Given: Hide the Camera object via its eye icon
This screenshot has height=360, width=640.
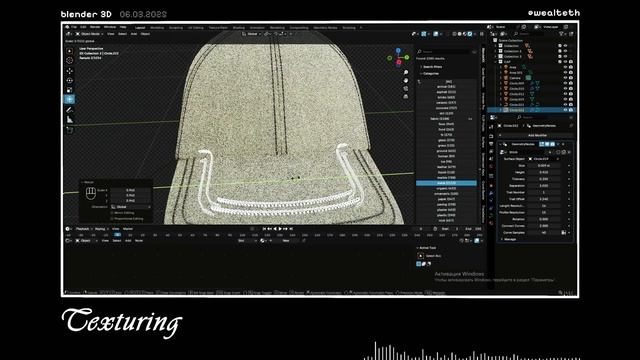Looking at the screenshot, I should 565,78.
